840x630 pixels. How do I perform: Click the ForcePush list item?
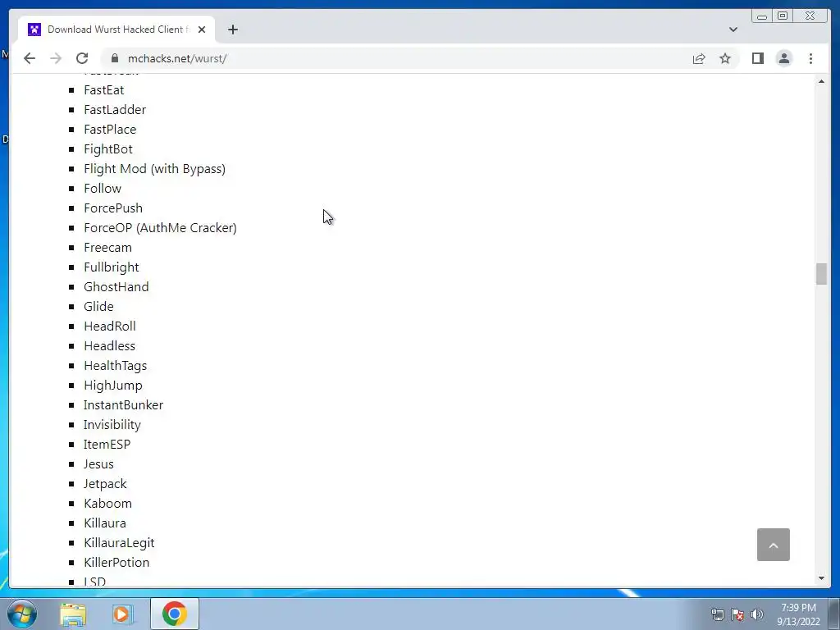[113, 208]
